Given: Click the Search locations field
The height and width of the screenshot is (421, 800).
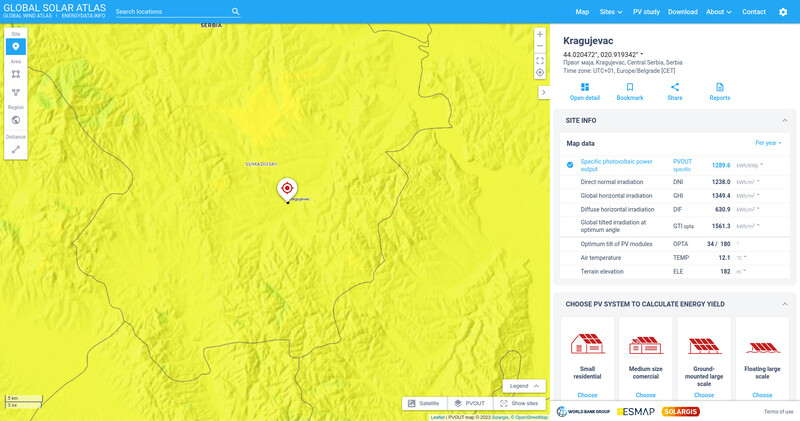Looking at the screenshot, I should [172, 12].
